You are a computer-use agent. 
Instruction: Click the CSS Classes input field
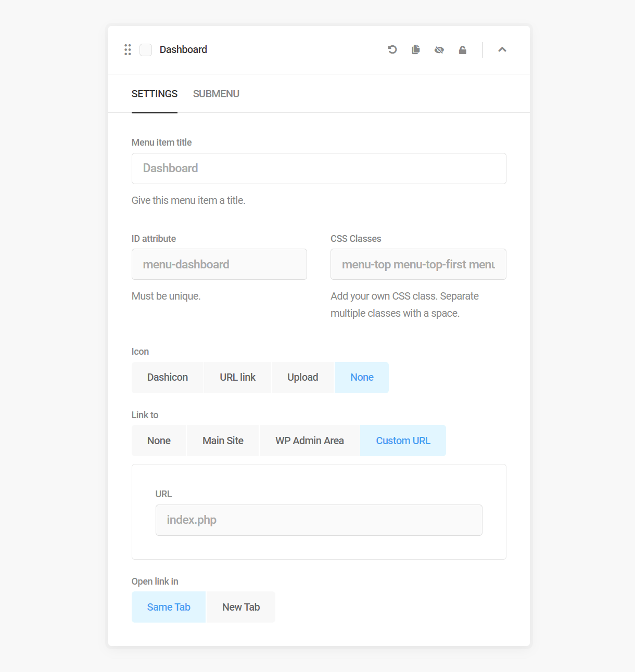point(418,264)
